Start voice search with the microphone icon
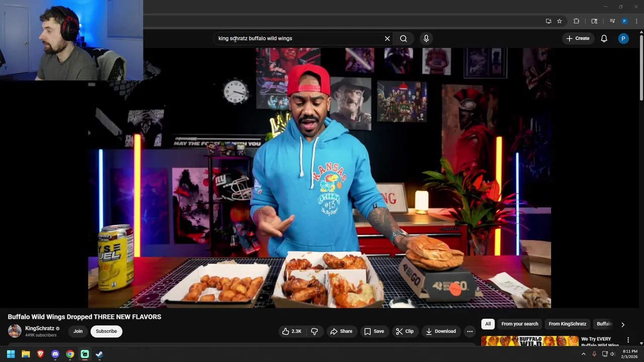The width and height of the screenshot is (644, 362). coord(426,38)
